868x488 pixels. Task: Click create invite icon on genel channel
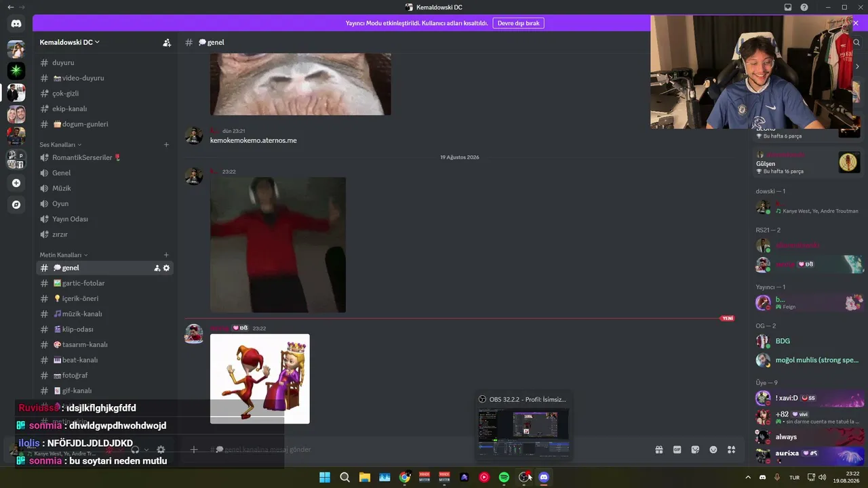(x=157, y=268)
